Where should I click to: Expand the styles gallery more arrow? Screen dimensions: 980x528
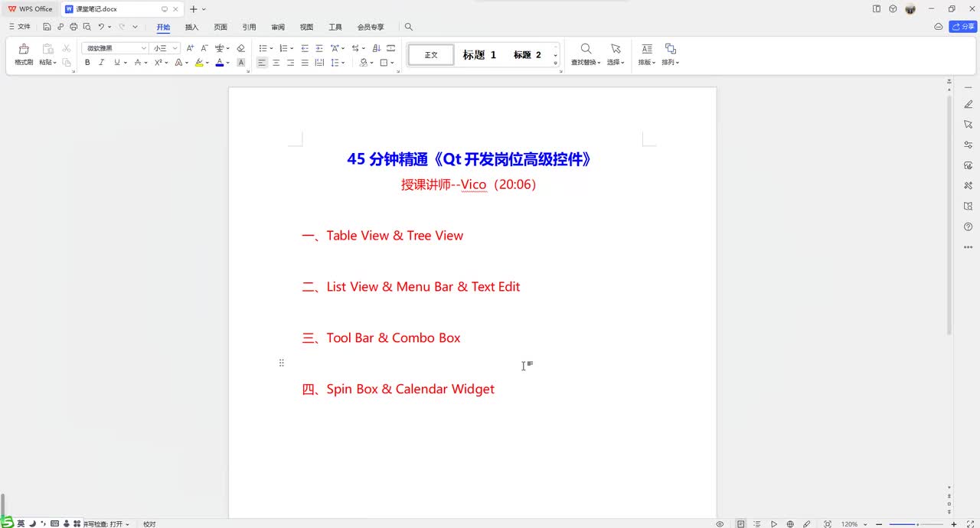click(x=556, y=63)
